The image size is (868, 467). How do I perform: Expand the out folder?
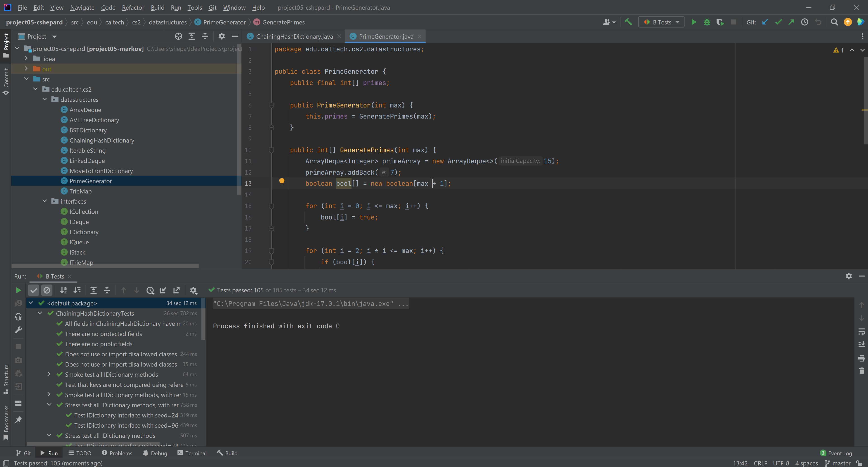26,69
